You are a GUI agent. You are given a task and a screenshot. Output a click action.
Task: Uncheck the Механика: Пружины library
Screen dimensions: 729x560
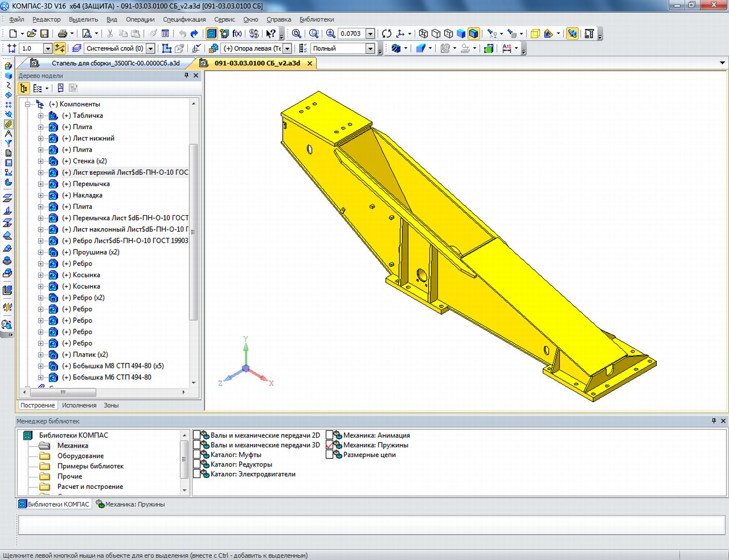point(329,445)
